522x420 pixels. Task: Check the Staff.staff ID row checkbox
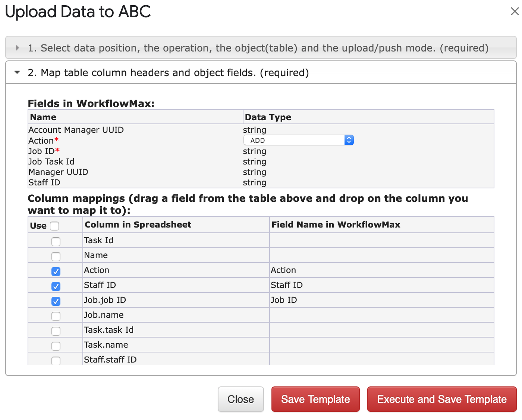[56, 360]
